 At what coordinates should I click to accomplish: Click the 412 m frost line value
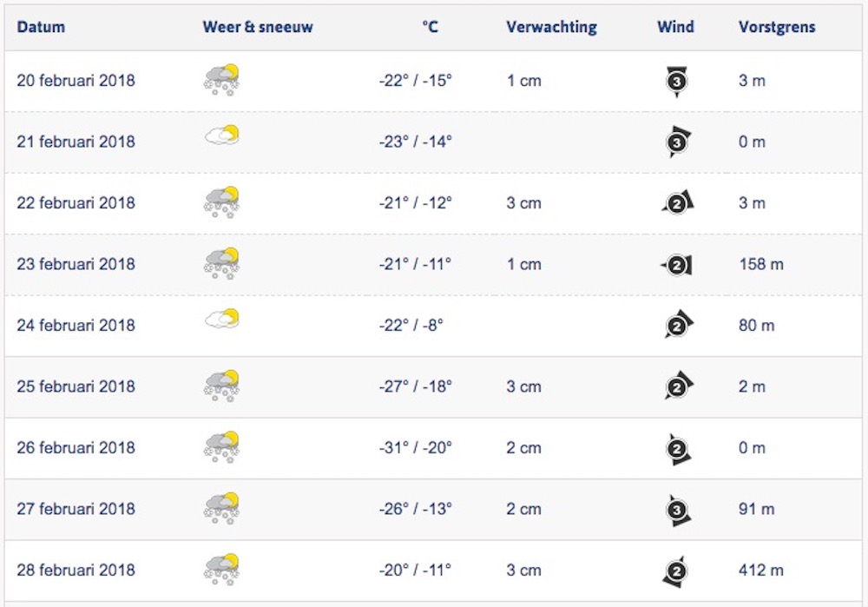[x=761, y=571]
